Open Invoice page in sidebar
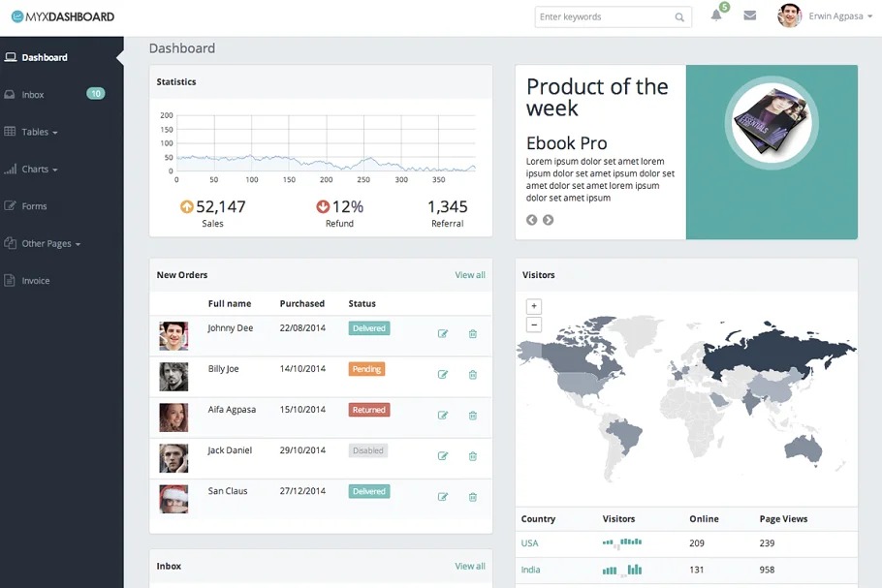Viewport: 882px width, 588px height. tap(36, 281)
